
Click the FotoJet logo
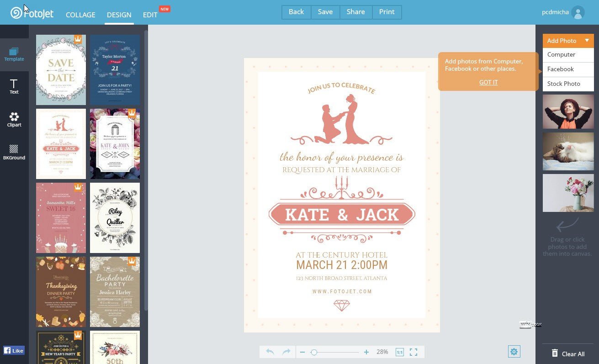click(x=32, y=13)
